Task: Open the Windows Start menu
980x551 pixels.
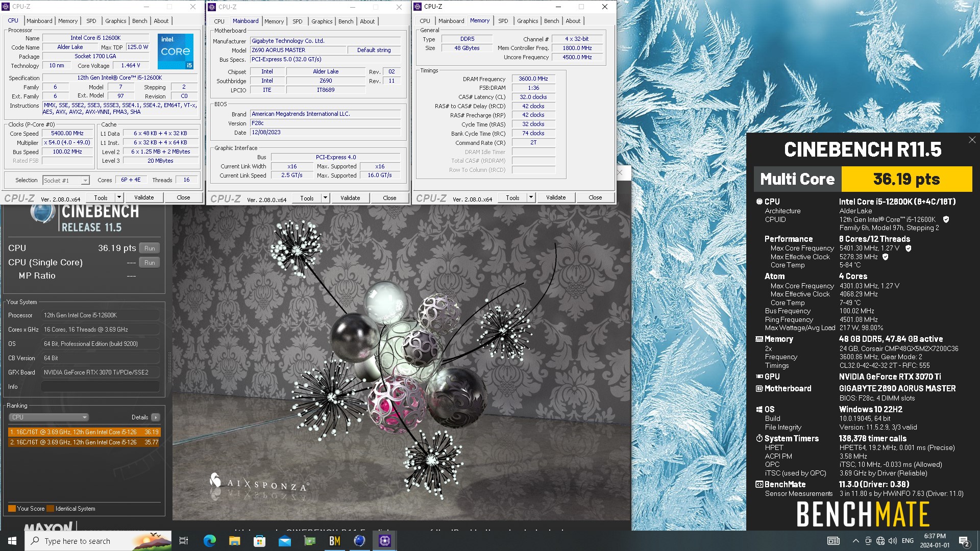Action: pos(12,541)
